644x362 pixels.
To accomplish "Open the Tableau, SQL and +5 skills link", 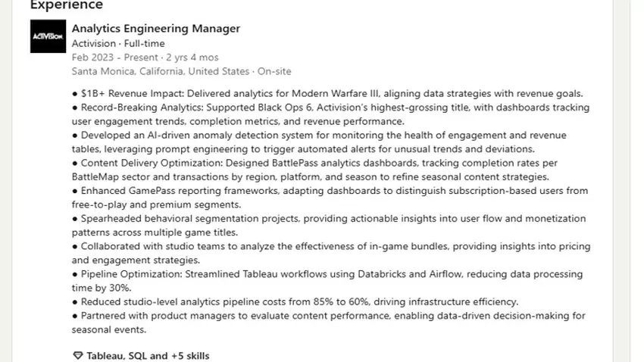I will 148,355.
